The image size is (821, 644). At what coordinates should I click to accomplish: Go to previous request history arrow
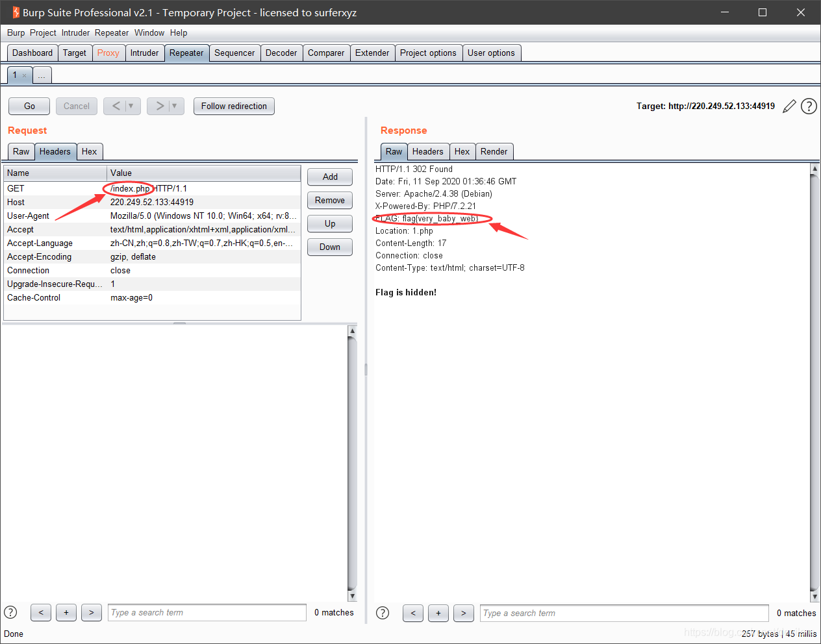(x=116, y=106)
